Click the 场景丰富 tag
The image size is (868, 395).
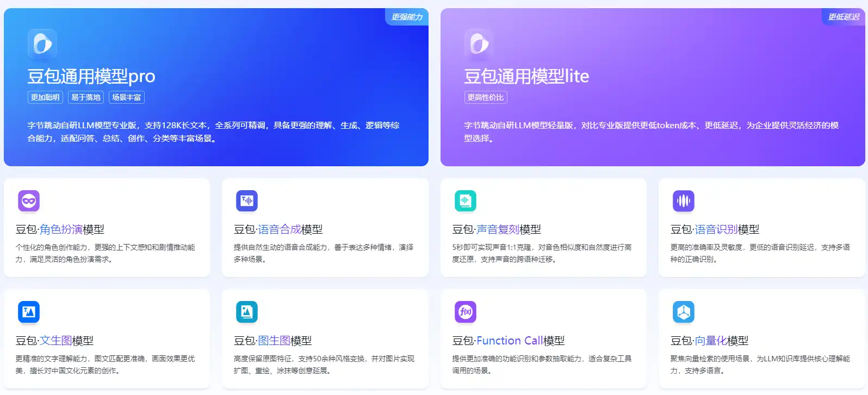(x=127, y=97)
